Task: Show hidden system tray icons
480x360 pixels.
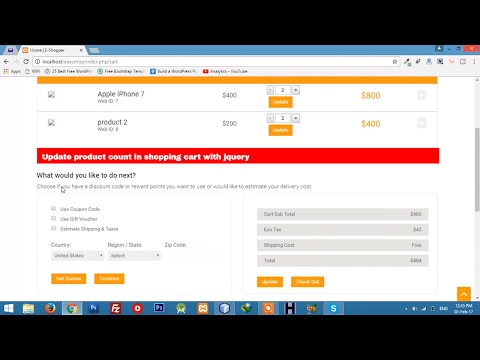Action: pos(406,309)
